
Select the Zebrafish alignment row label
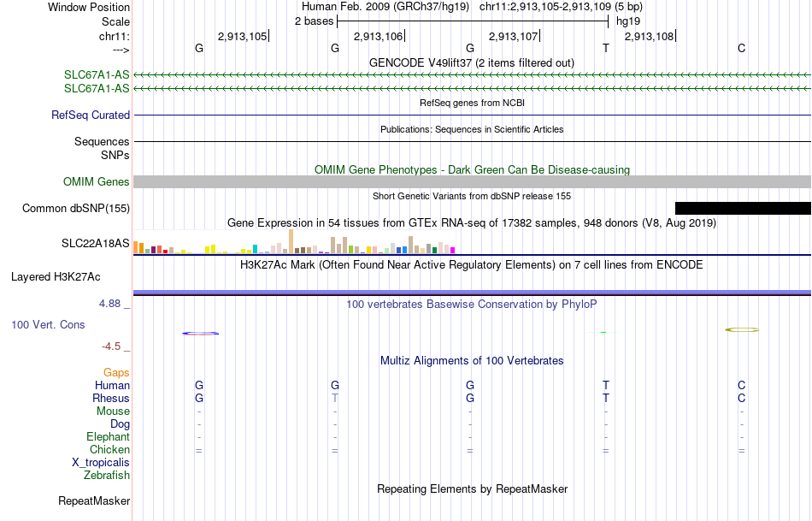(107, 475)
